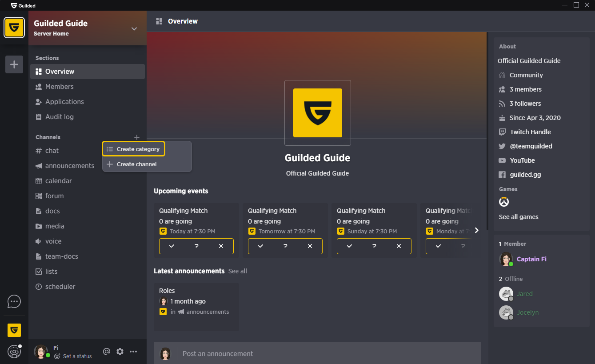Mark maybe on Sunday's Qualifying Match
This screenshot has width=595, height=364.
[374, 246]
